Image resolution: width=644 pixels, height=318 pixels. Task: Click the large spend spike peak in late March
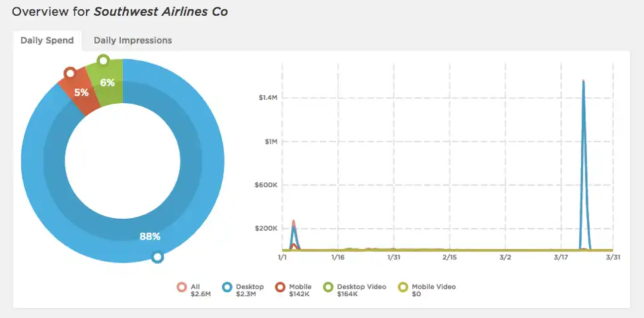coord(583,81)
